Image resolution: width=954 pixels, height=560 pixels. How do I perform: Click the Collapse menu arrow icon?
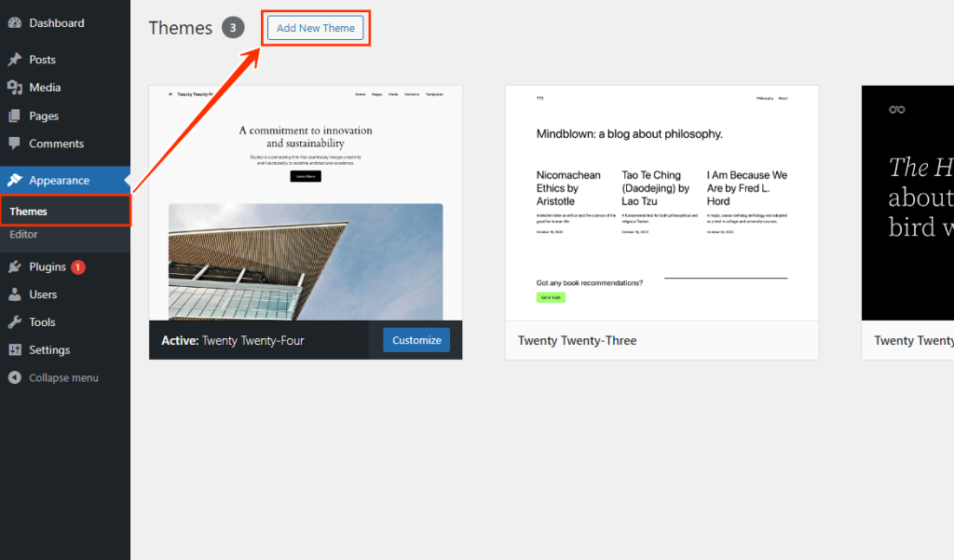click(15, 378)
